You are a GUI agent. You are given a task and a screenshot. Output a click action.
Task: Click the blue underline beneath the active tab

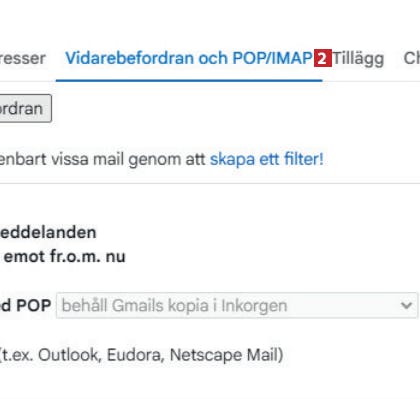pyautogui.click(x=189, y=80)
